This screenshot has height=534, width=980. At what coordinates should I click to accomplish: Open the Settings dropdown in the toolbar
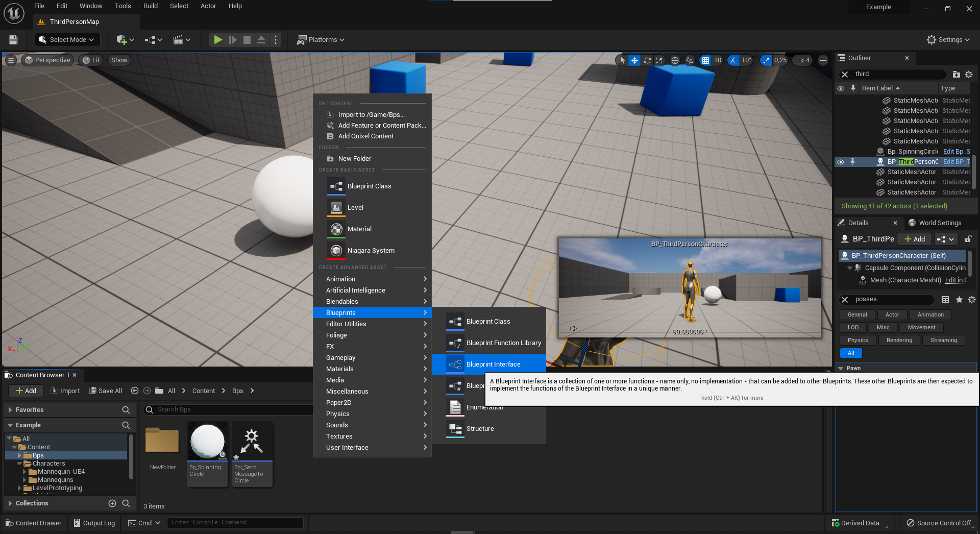[x=948, y=40]
